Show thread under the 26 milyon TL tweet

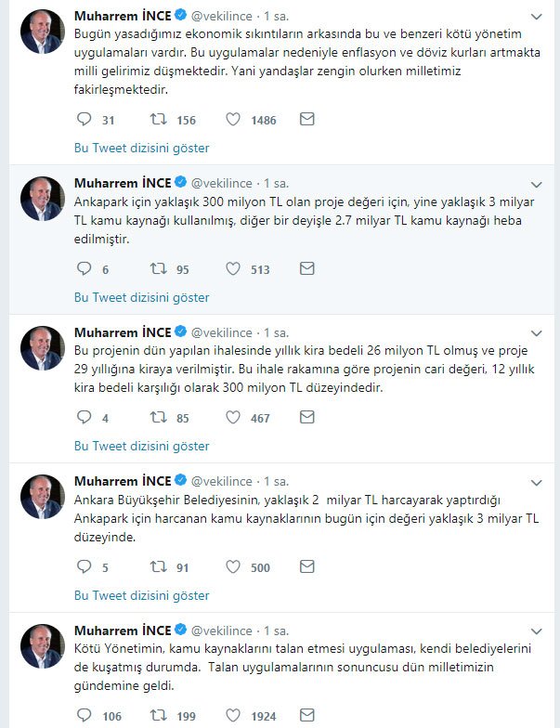coord(141,447)
